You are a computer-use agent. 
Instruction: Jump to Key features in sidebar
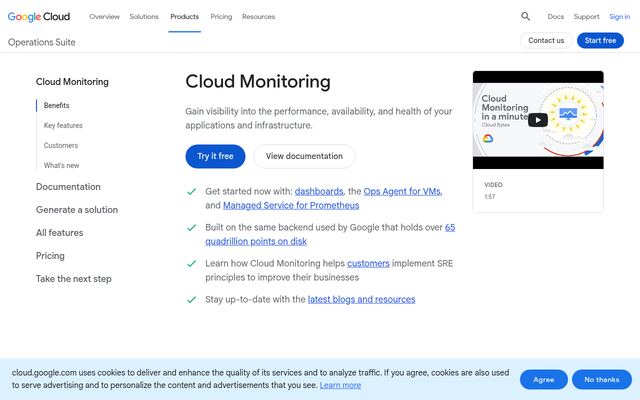[x=63, y=125]
